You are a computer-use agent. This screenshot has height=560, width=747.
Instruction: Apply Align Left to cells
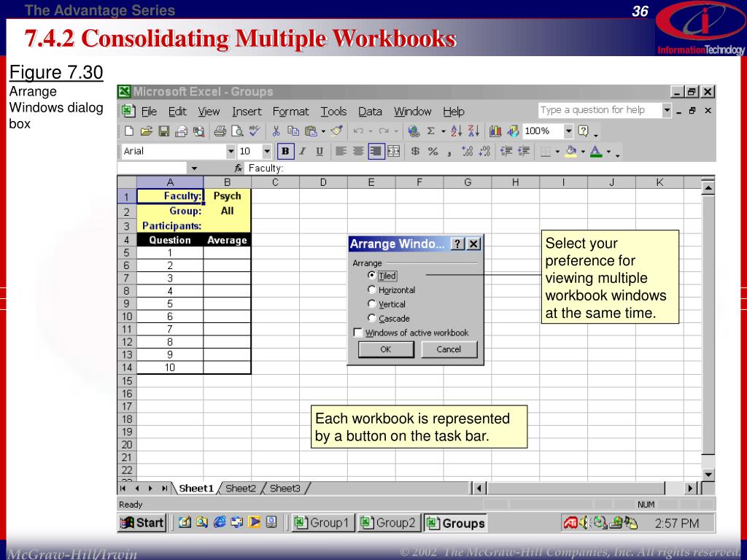pos(341,152)
